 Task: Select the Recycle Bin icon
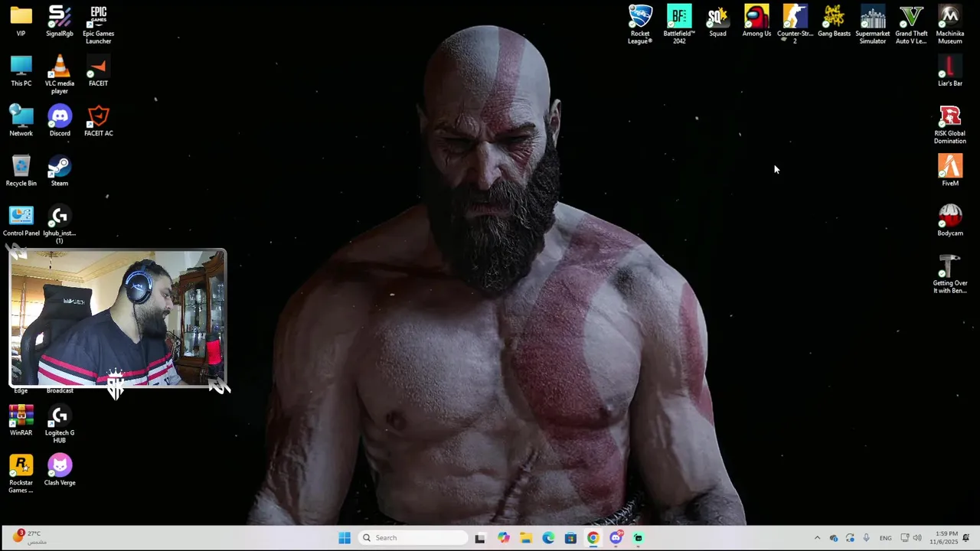click(x=21, y=171)
